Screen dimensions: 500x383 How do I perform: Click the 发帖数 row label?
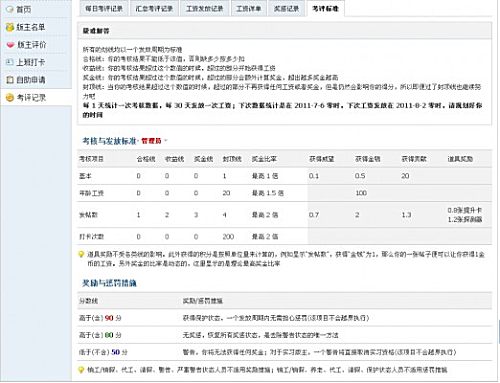pos(88,215)
